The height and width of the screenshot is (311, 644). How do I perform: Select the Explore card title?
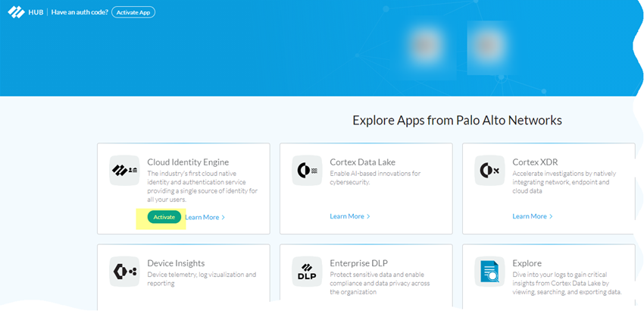(527, 263)
